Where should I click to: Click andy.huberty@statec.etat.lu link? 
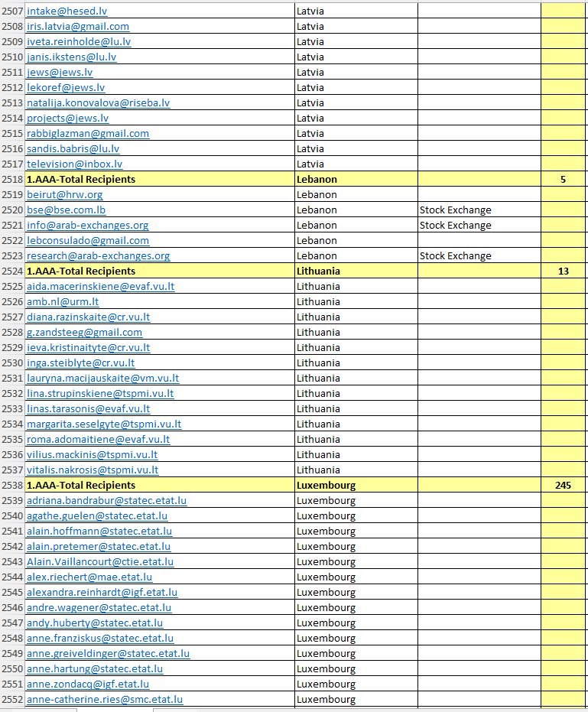click(95, 623)
